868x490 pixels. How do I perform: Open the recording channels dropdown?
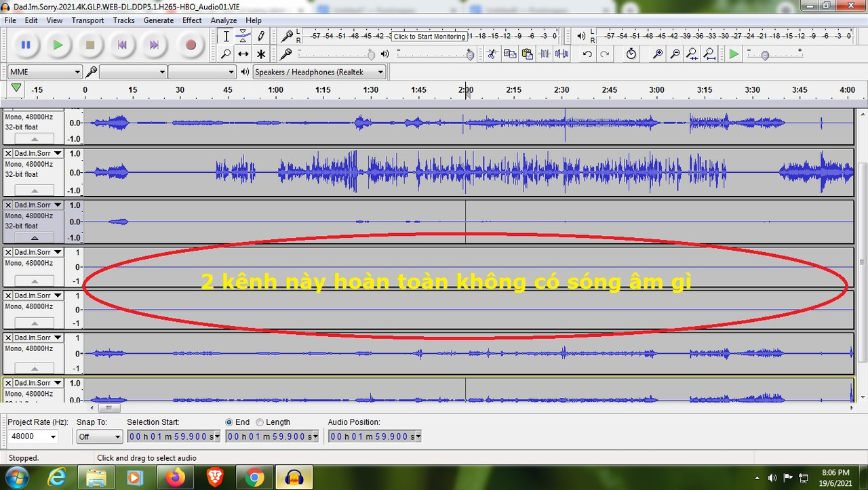(x=202, y=72)
